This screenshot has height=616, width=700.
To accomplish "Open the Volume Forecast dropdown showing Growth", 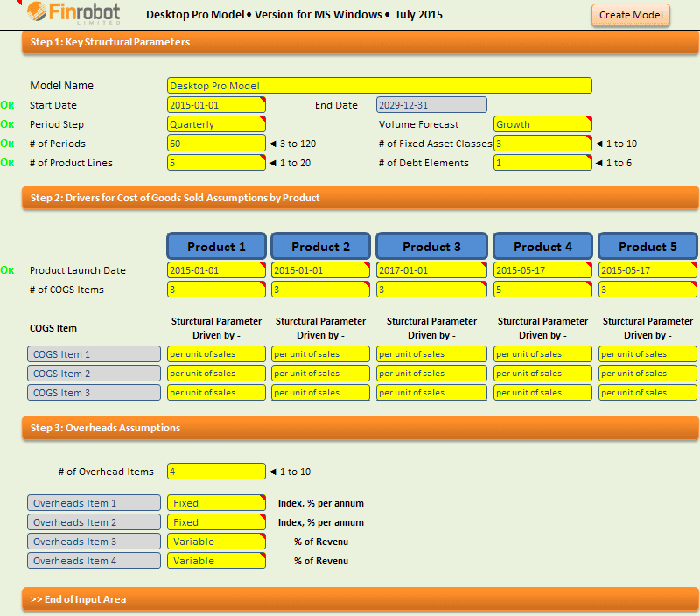I will pos(542,123).
